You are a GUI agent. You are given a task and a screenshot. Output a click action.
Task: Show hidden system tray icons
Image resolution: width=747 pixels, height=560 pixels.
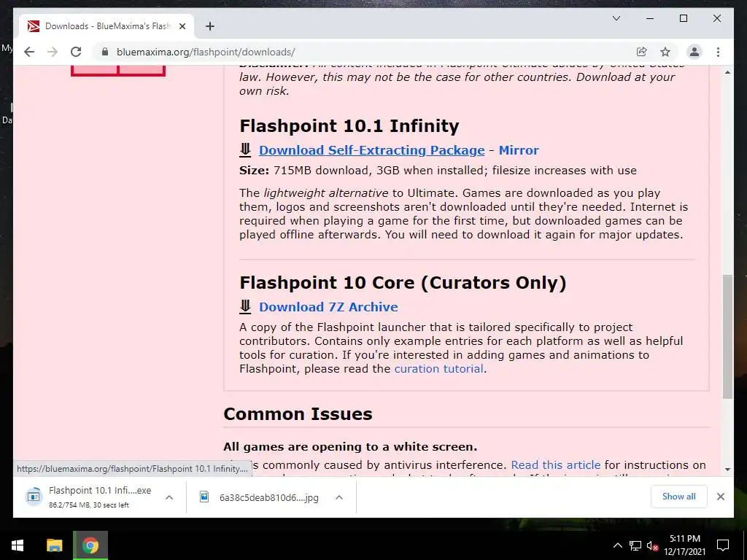point(617,545)
